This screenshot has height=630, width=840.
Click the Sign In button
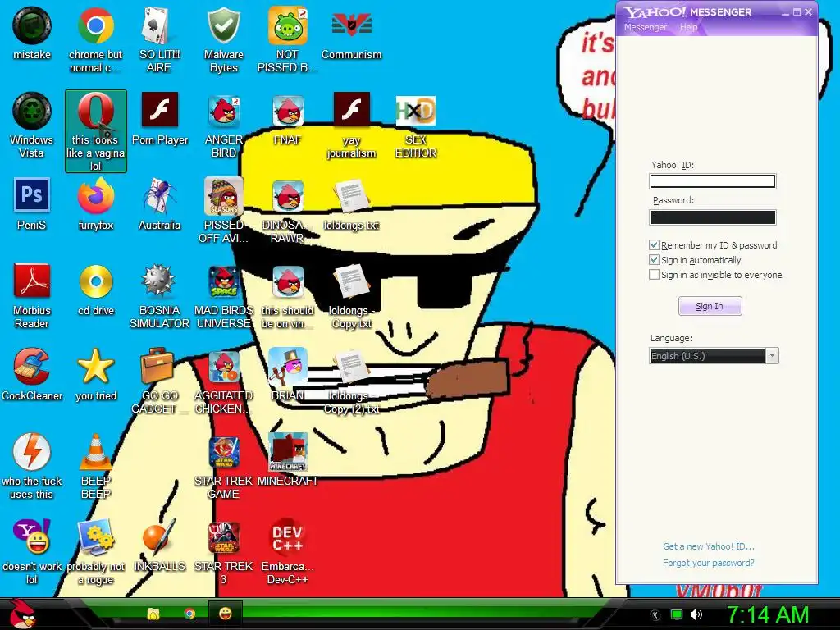click(x=710, y=306)
